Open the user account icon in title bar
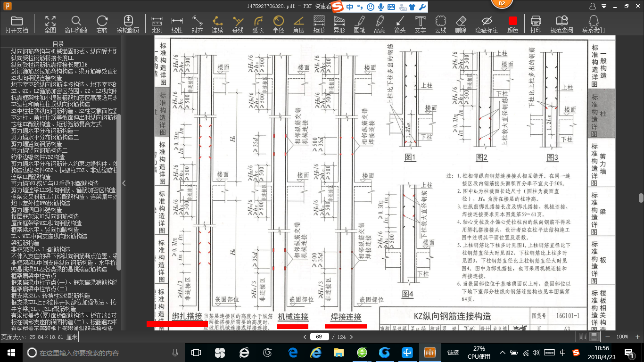644x362 pixels. [593, 6]
